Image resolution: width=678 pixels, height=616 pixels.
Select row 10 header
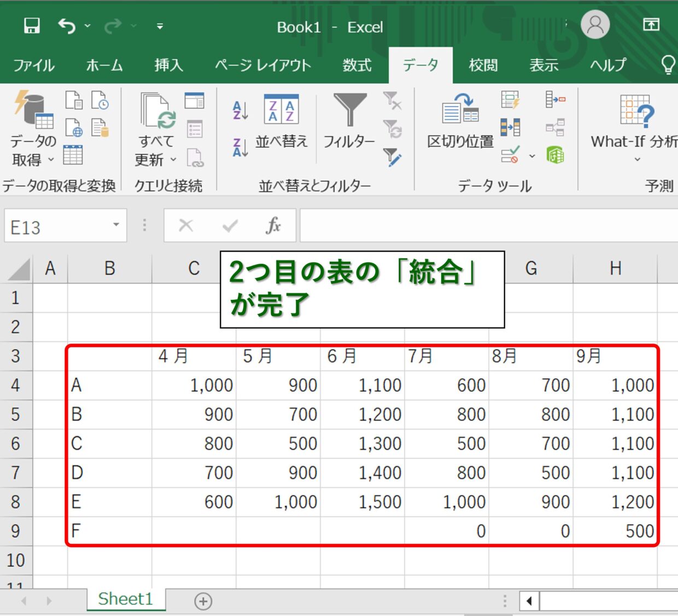[16, 560]
